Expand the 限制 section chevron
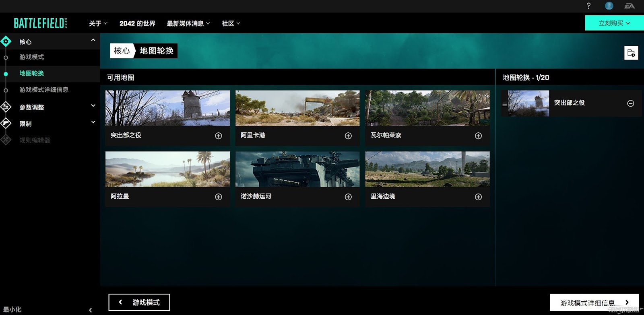 tap(93, 122)
